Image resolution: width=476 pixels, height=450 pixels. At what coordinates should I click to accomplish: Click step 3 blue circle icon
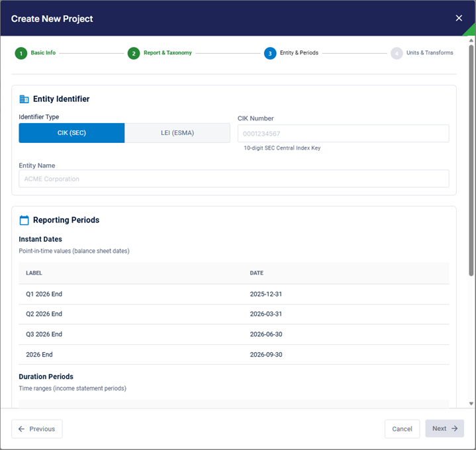click(270, 54)
